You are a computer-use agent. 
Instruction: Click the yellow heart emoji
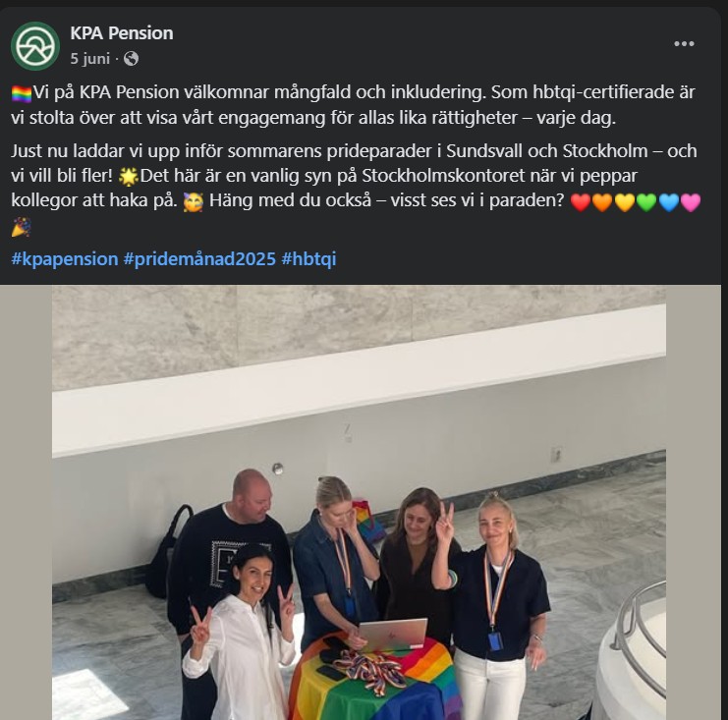point(625,202)
